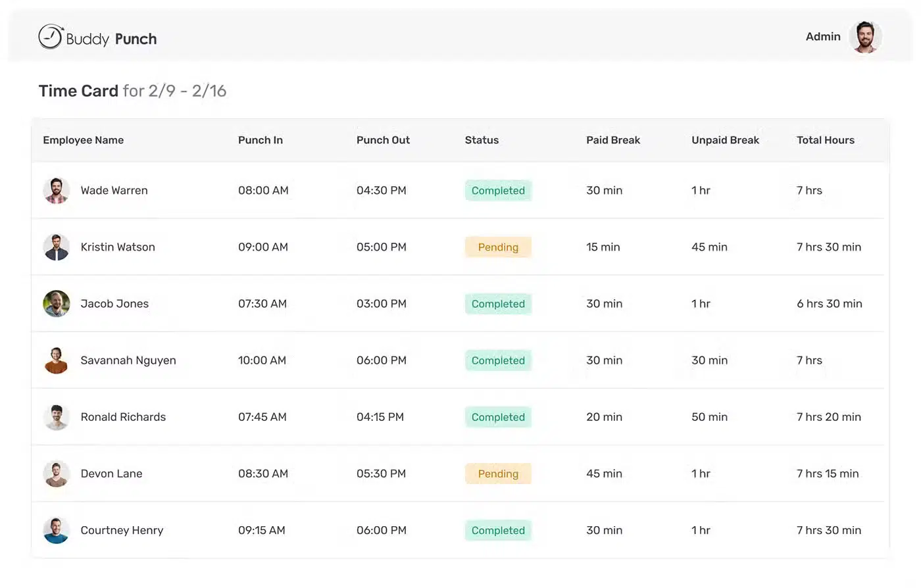Click Kristin Watson's avatar photo
The height and width of the screenshot is (588, 921).
click(56, 247)
